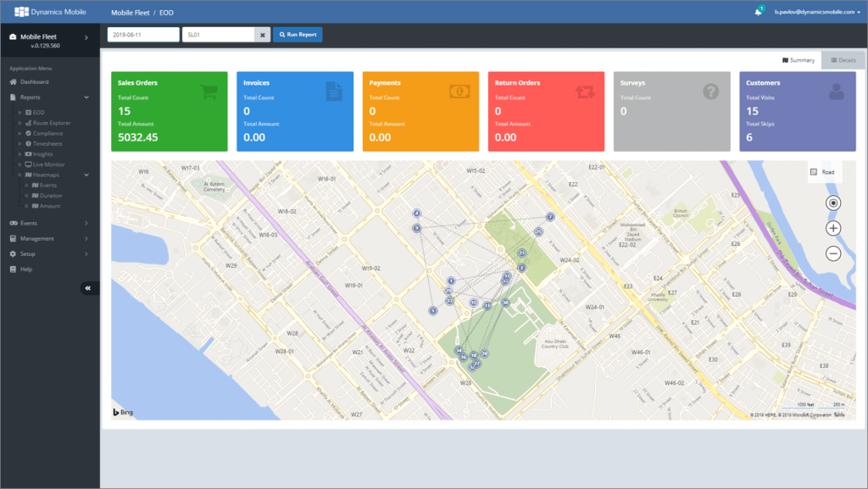Zoom in the map with plus button
Screen dimensions: 868x489
(x=833, y=229)
